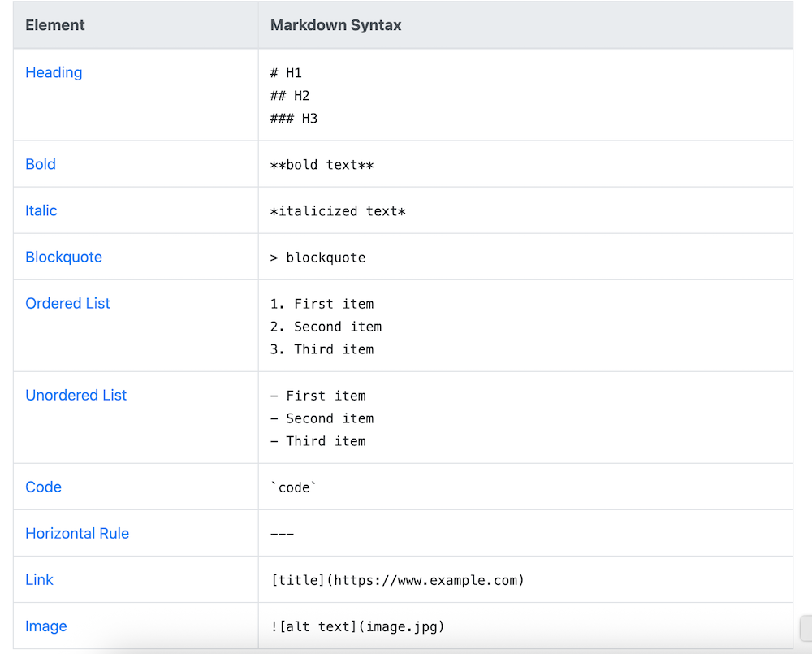Click the '> blockquote' syntax example
This screenshot has width=812, height=654.
click(317, 258)
